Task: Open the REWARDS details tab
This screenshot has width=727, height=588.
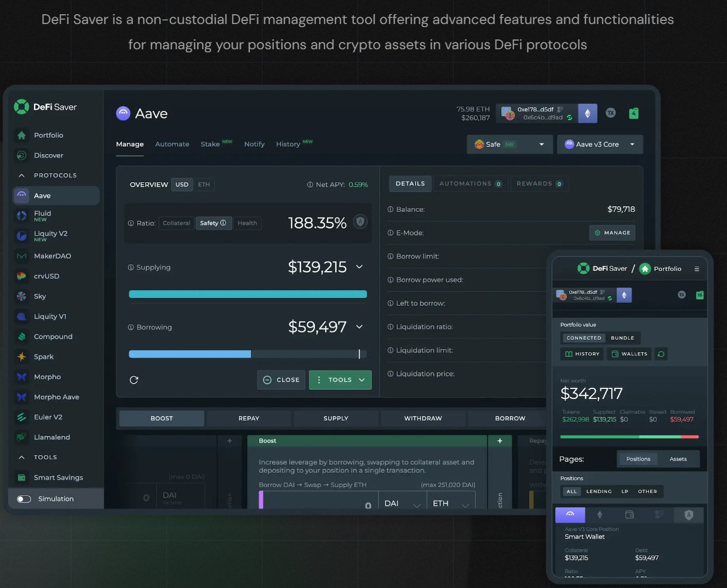Action: pyautogui.click(x=539, y=183)
